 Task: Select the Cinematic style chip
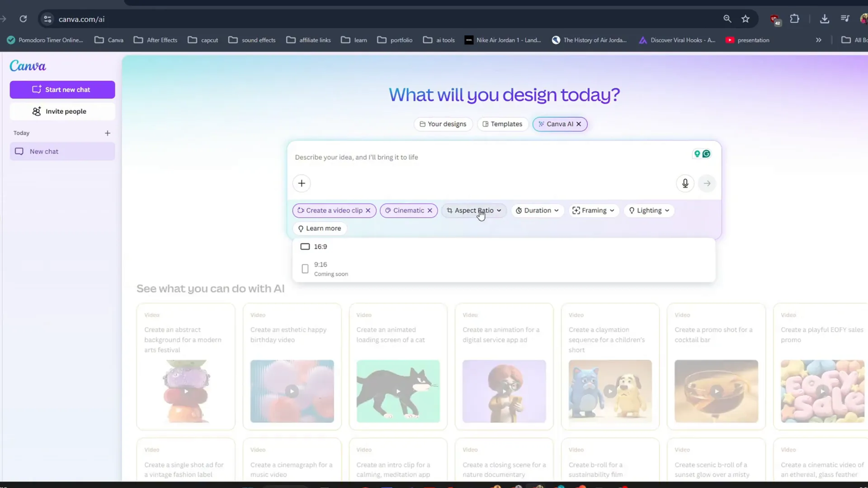404,210
